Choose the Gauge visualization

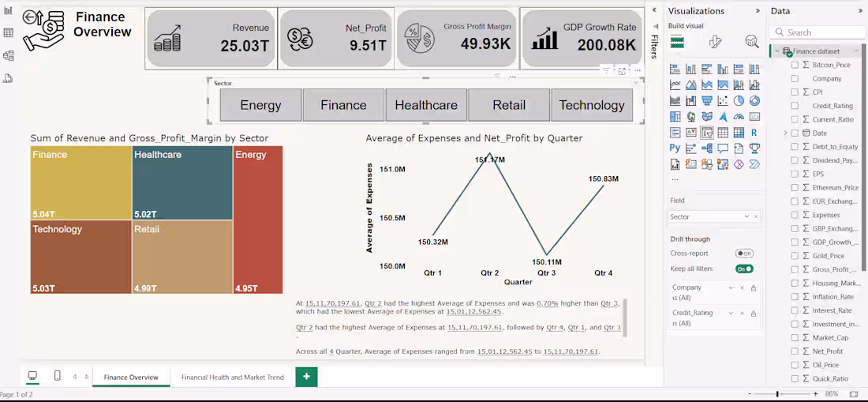tap(739, 117)
